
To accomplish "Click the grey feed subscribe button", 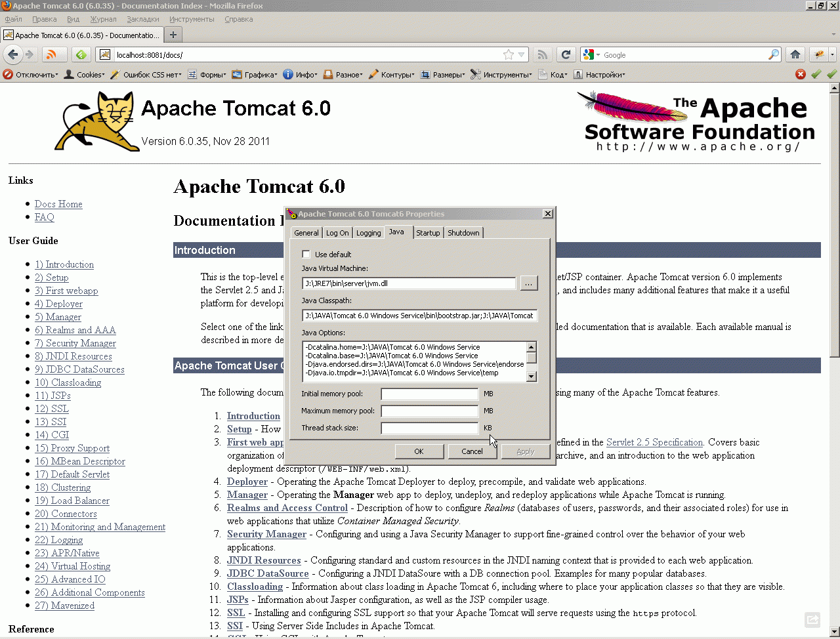I will [542, 54].
